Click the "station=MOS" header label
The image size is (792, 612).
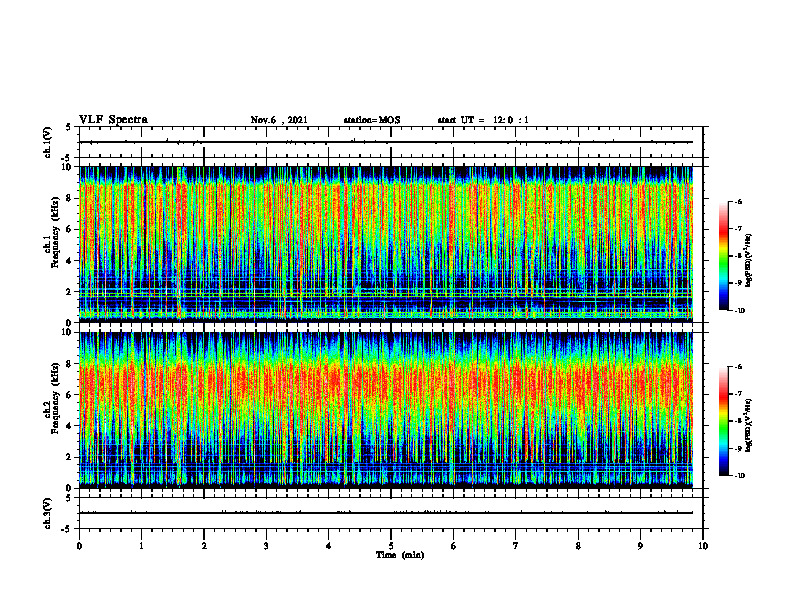pyautogui.click(x=372, y=120)
